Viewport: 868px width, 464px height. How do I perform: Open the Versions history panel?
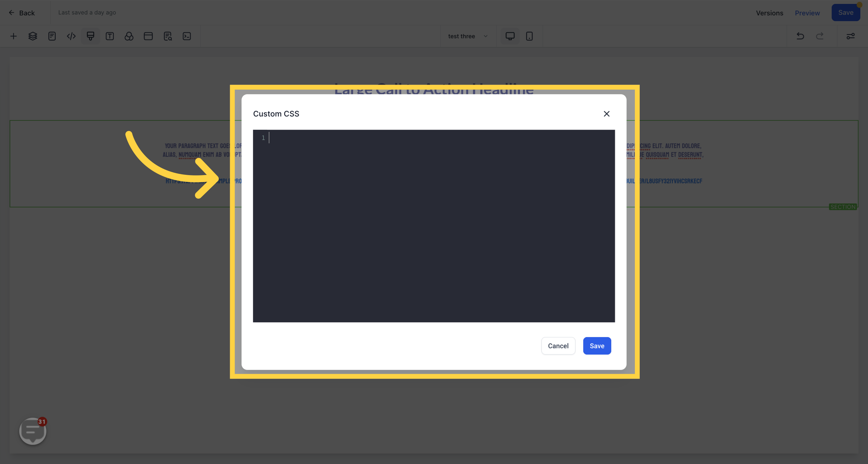[x=769, y=13]
